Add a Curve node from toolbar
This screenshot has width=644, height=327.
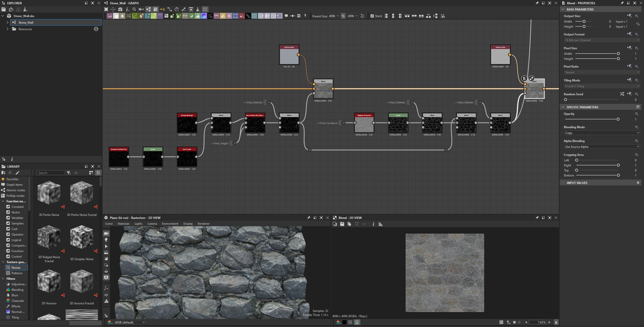[x=135, y=16]
